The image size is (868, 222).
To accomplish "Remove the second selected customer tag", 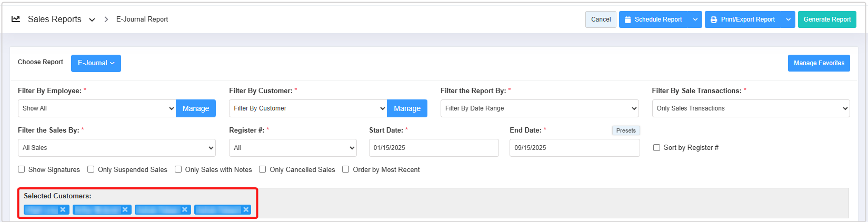I will point(125,209).
